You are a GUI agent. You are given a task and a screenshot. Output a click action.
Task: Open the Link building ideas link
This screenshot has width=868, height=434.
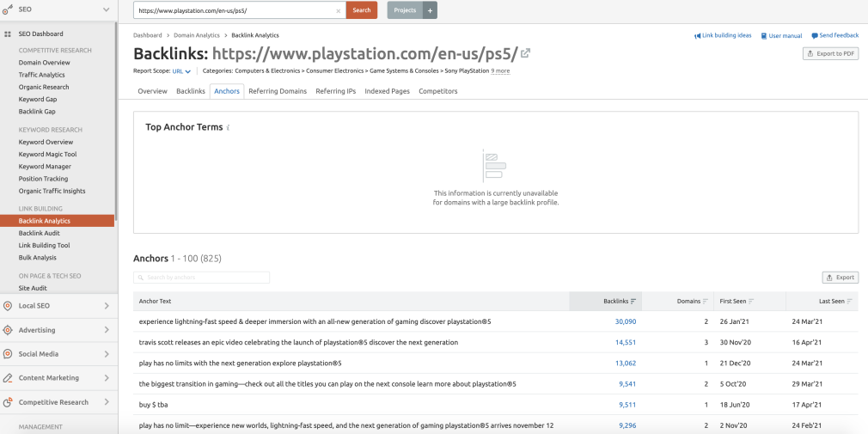(x=723, y=35)
